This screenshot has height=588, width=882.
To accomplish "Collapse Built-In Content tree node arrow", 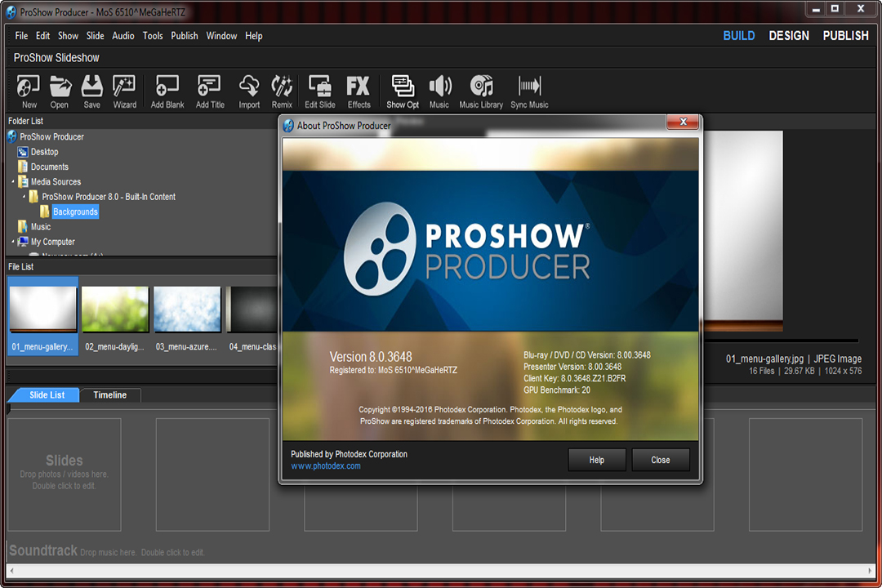I will point(24,196).
